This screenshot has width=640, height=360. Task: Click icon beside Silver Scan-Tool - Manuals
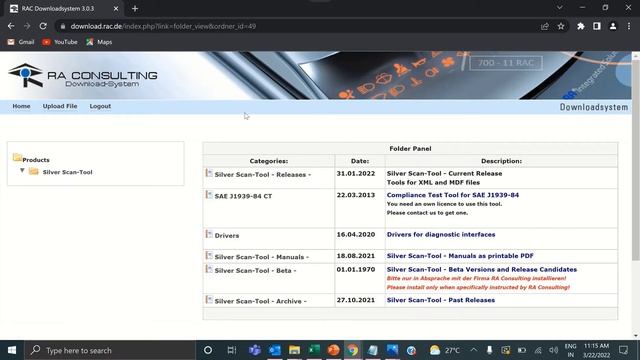pos(209,256)
